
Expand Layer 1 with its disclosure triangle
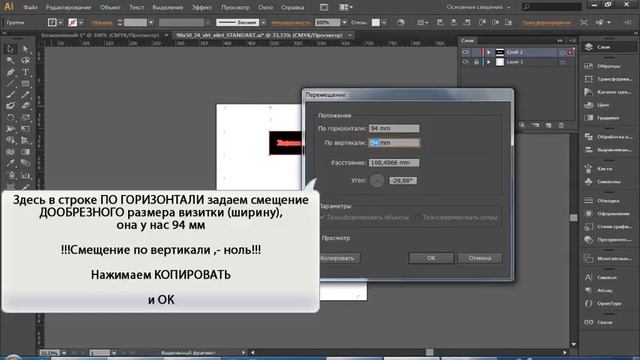(488, 62)
